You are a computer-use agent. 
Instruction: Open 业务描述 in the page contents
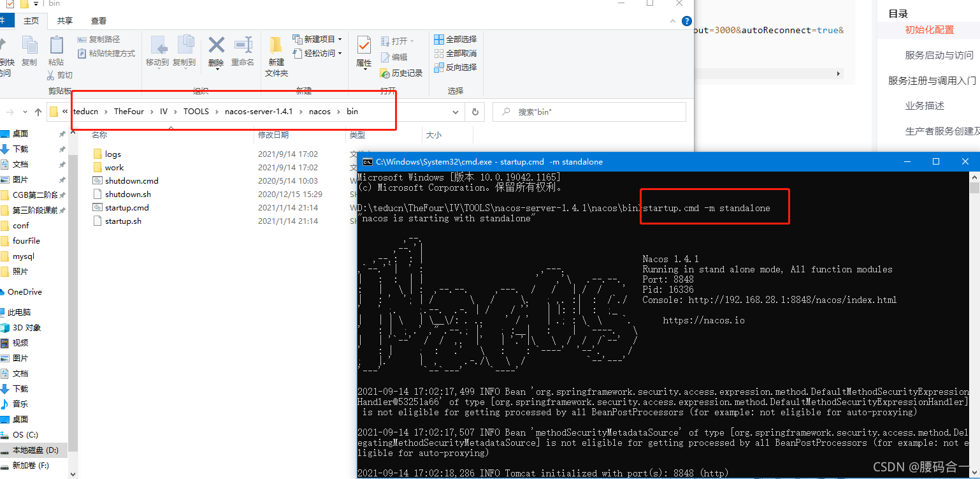coord(925,106)
